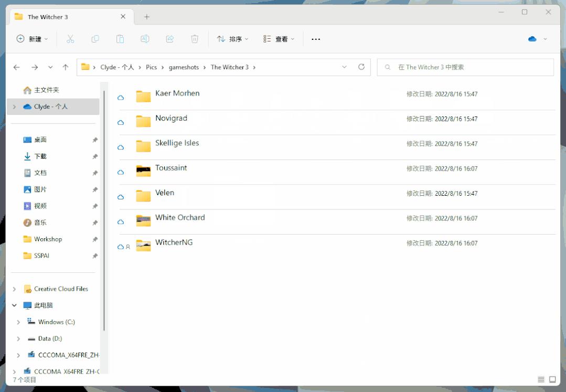566x392 pixels.
Task: Click the Rename icon in toolbar
Action: coord(145,39)
